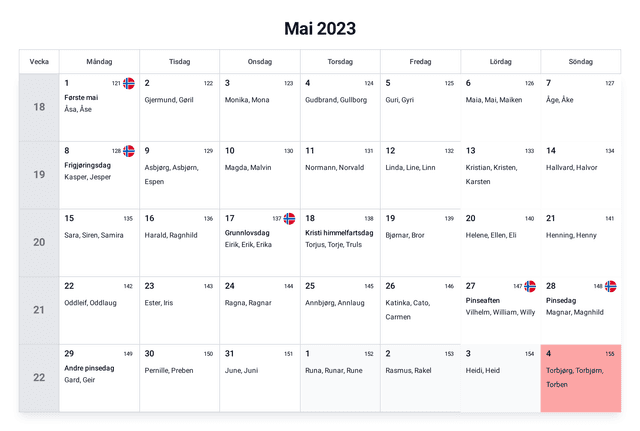Click the flag icon on May 8
Screen dimensions: 640x431
coord(129,151)
